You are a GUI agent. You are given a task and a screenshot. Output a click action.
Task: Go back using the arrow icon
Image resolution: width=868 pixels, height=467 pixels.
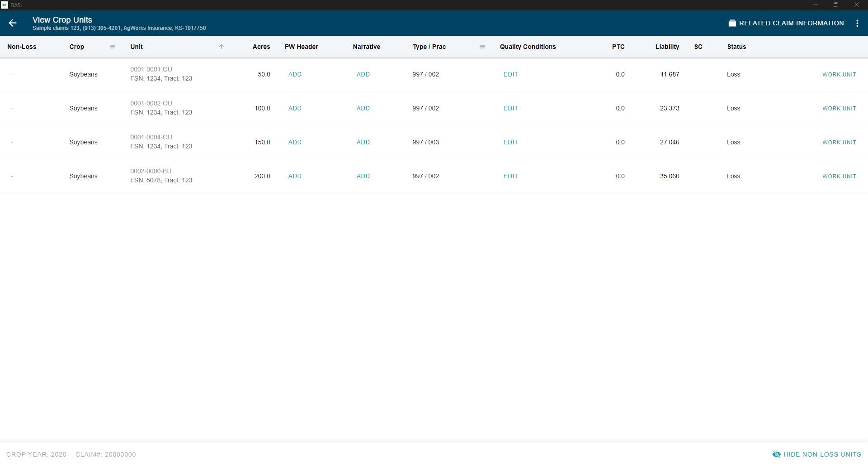tap(13, 23)
